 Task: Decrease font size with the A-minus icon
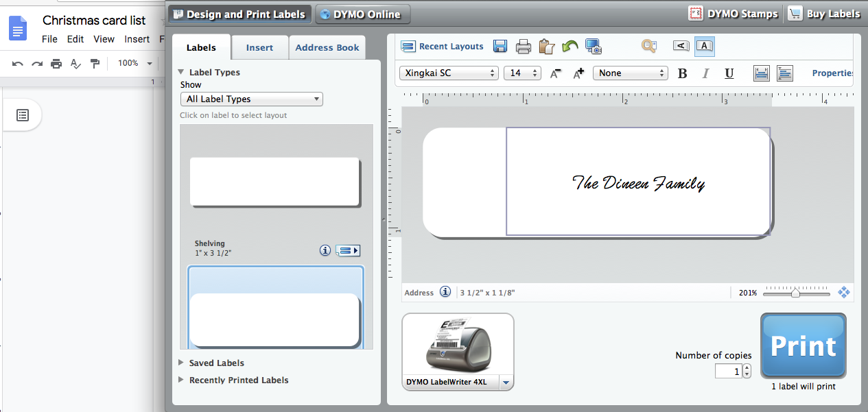tap(556, 73)
